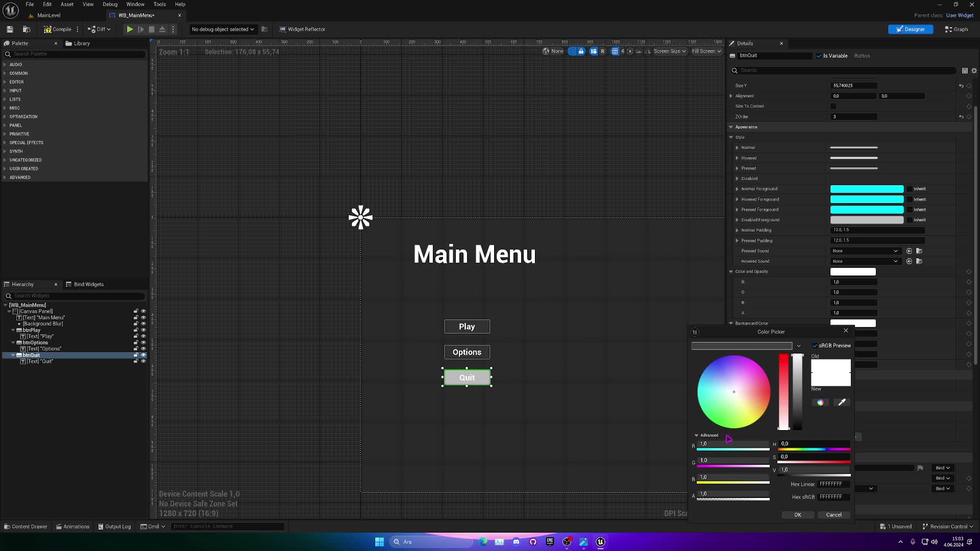Toggle the Is Variable checkbox
The image size is (980, 551).
pyautogui.click(x=819, y=56)
